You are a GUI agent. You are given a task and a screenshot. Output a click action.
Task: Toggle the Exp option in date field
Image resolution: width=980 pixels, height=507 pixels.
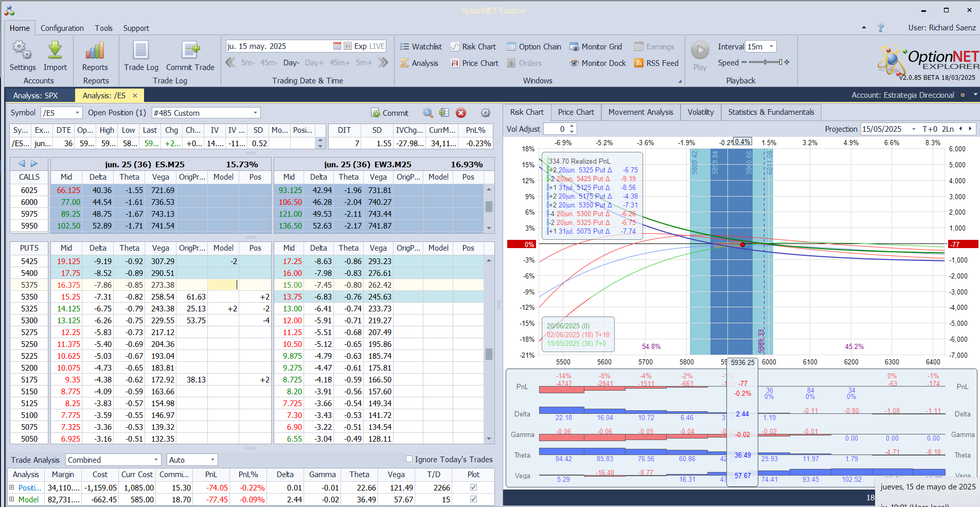click(x=361, y=46)
